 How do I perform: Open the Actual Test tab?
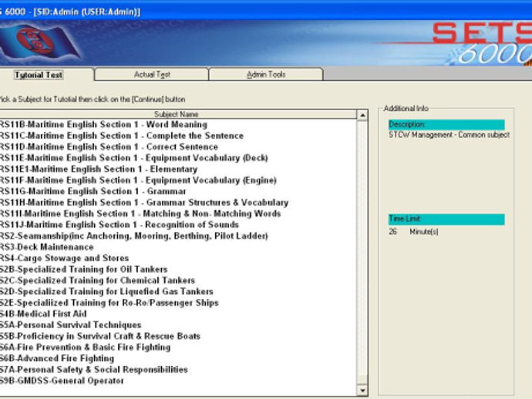tap(152, 75)
